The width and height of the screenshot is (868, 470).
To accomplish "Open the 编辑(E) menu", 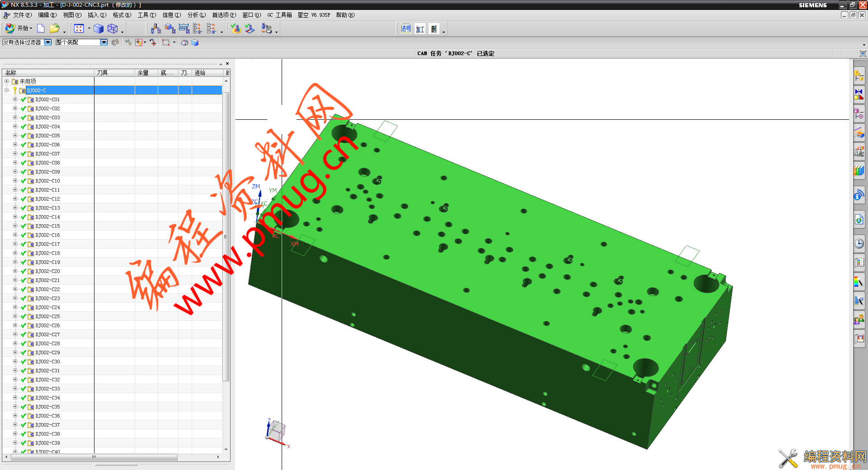I will pos(47,15).
